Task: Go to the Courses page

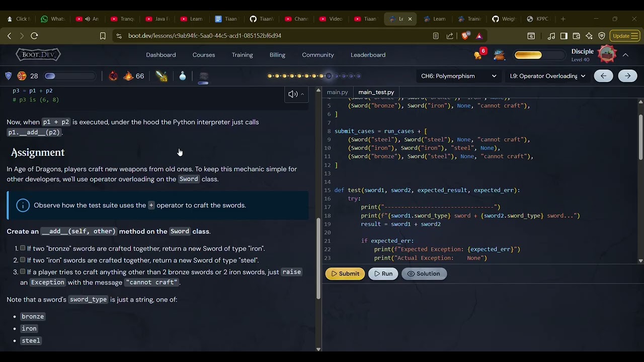Action: [x=204, y=55]
